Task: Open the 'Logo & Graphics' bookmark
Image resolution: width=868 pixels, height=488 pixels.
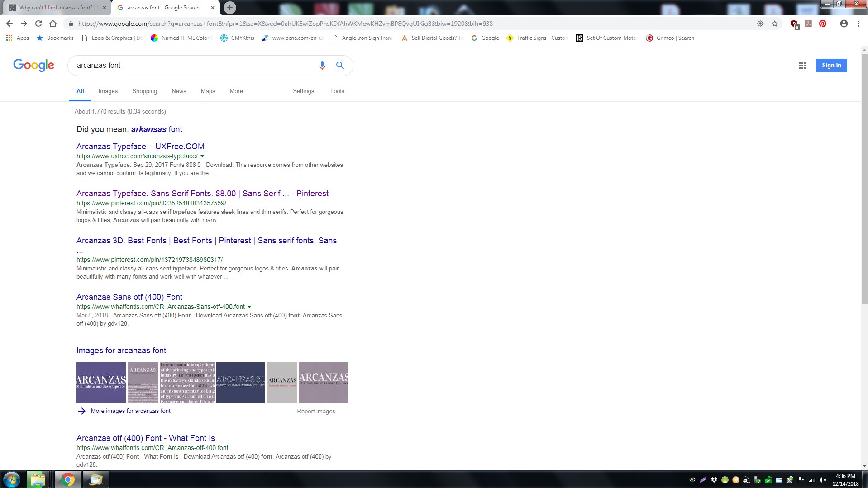Action: click(112, 38)
